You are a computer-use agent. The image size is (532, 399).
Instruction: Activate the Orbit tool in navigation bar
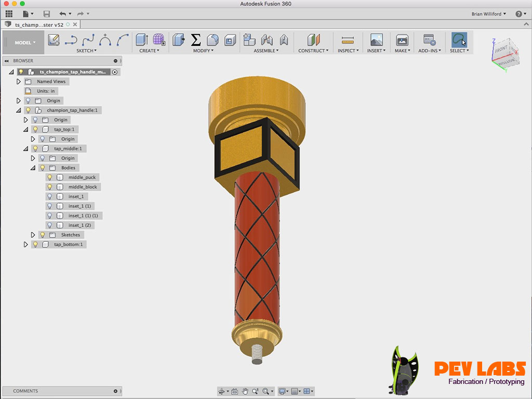pyautogui.click(x=221, y=391)
